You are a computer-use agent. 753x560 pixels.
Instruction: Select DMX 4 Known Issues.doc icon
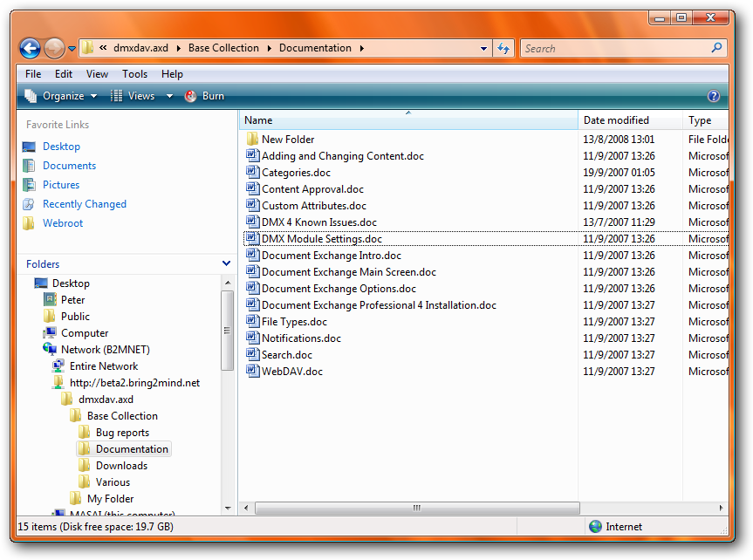(253, 222)
